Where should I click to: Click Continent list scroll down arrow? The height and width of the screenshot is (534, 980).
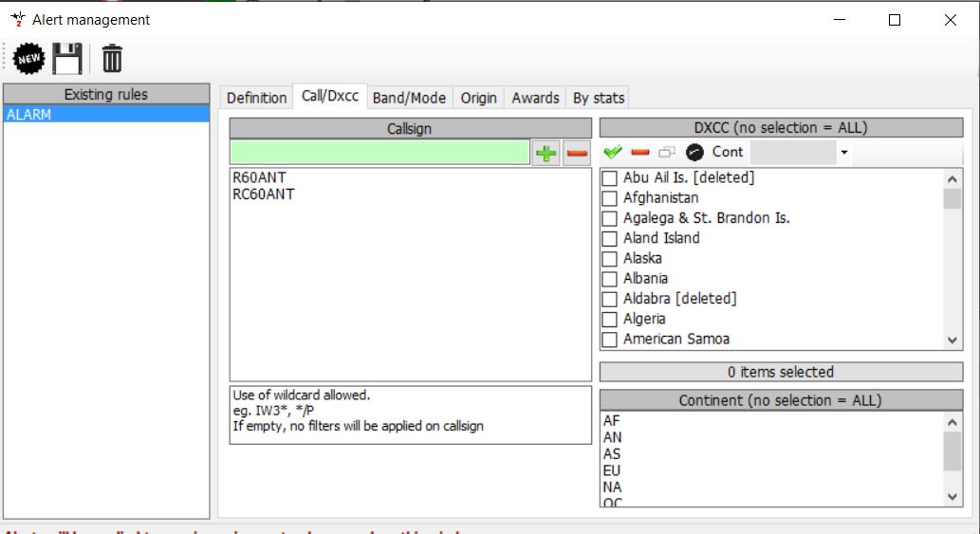(952, 497)
